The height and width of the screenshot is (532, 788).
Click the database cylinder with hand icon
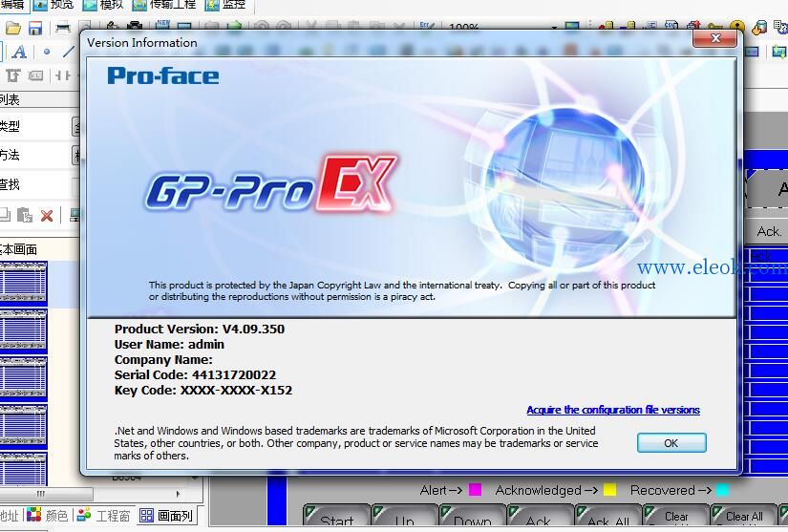(x=759, y=27)
